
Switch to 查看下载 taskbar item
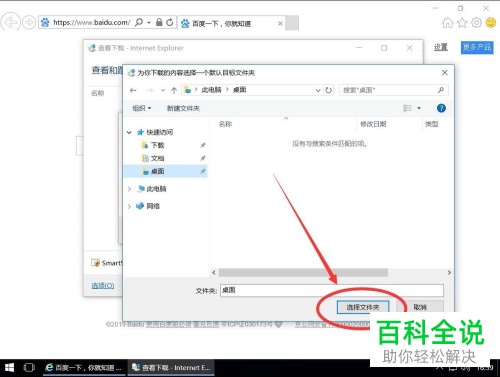(171, 368)
